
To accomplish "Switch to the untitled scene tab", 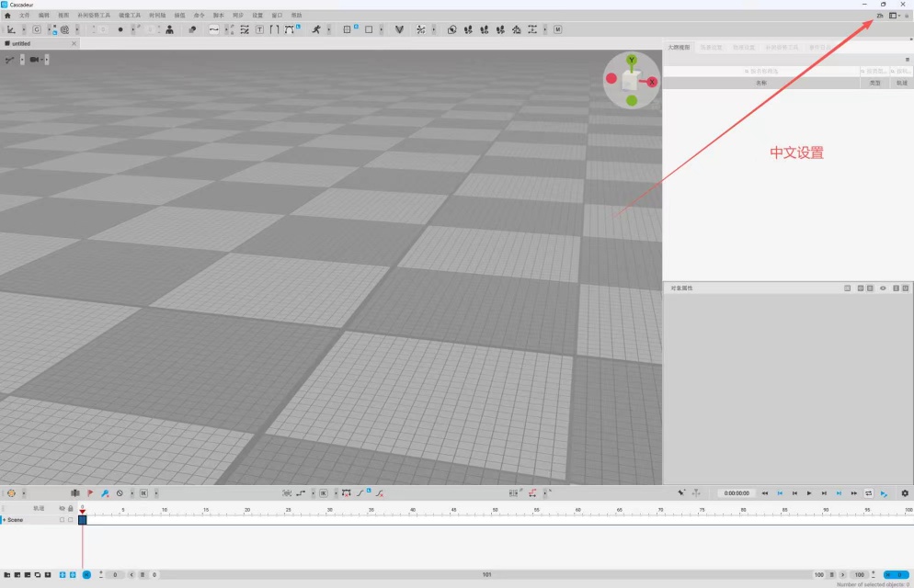I will pyautogui.click(x=21, y=44).
